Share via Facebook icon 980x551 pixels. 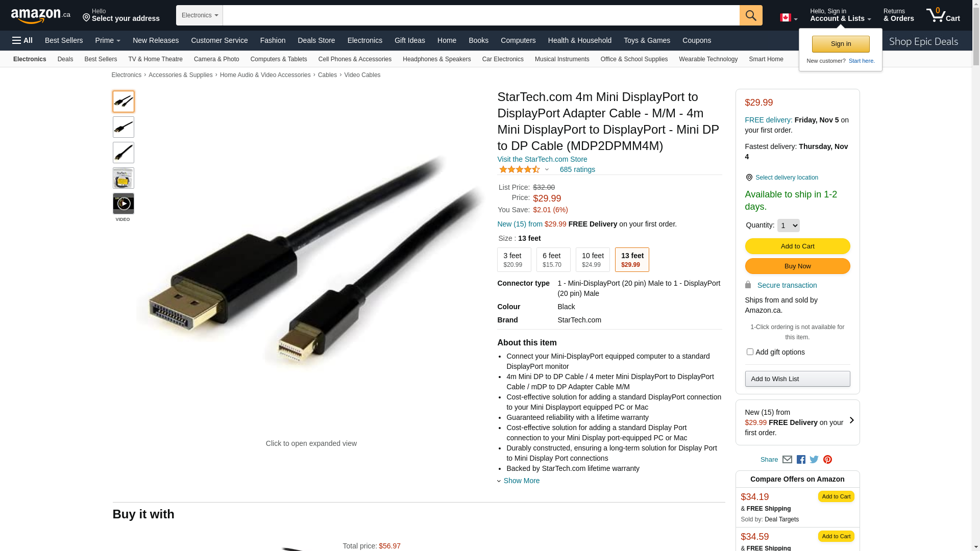tap(801, 460)
